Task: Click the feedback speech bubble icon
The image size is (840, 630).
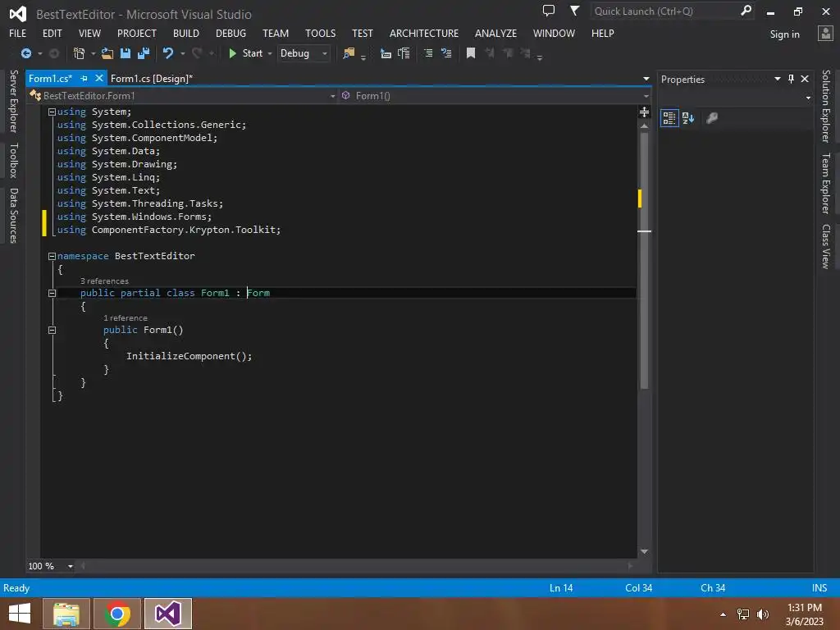Action: click(x=549, y=10)
